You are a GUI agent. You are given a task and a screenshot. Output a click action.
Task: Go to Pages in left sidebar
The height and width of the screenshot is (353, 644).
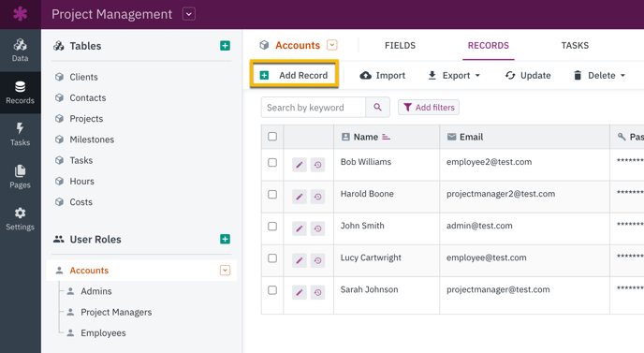(21, 177)
